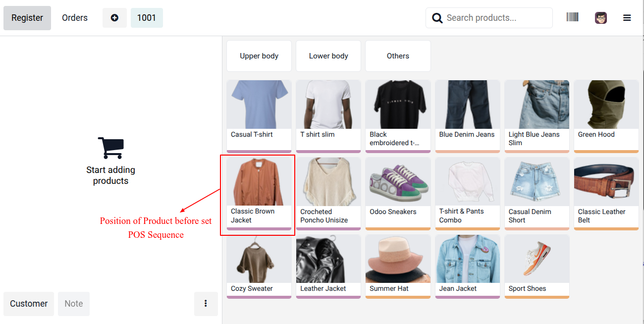Screen dimensions: 644x324
Task: Open the three-dot actions button
Action: click(x=206, y=304)
